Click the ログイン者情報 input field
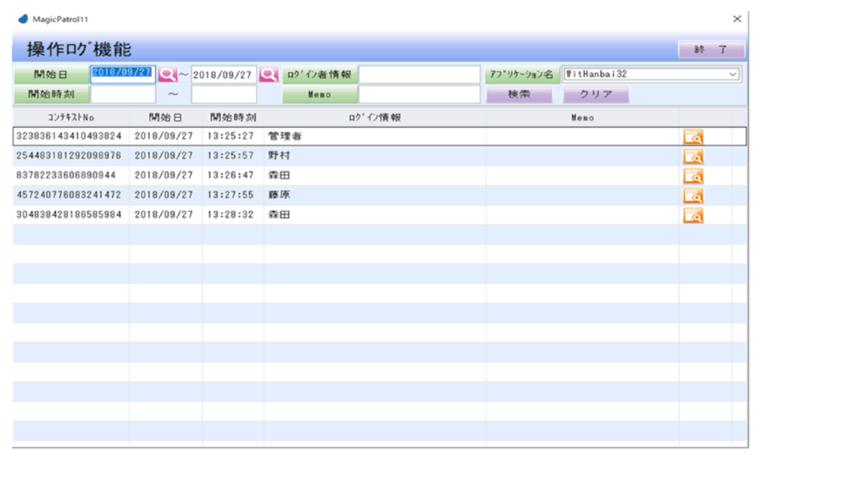Viewport: 868px width, 488px height. 420,75
